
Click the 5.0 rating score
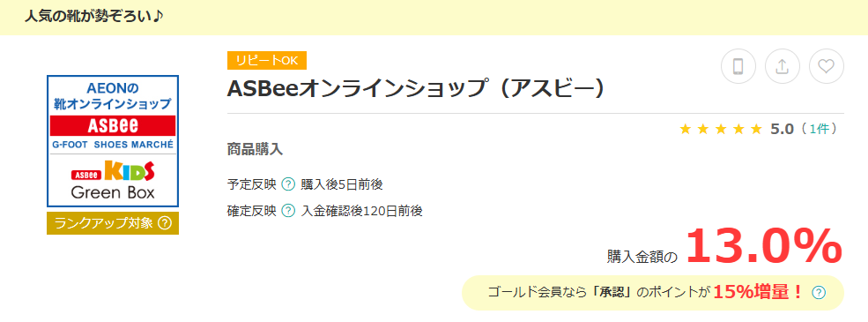pyautogui.click(x=783, y=130)
